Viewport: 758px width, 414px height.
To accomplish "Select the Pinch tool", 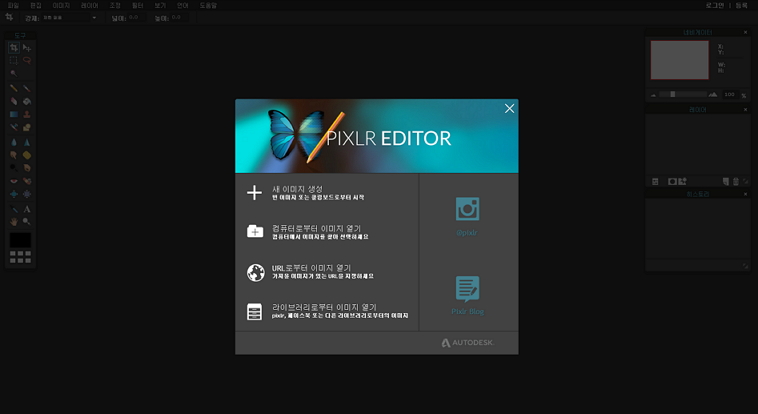I will point(27,194).
